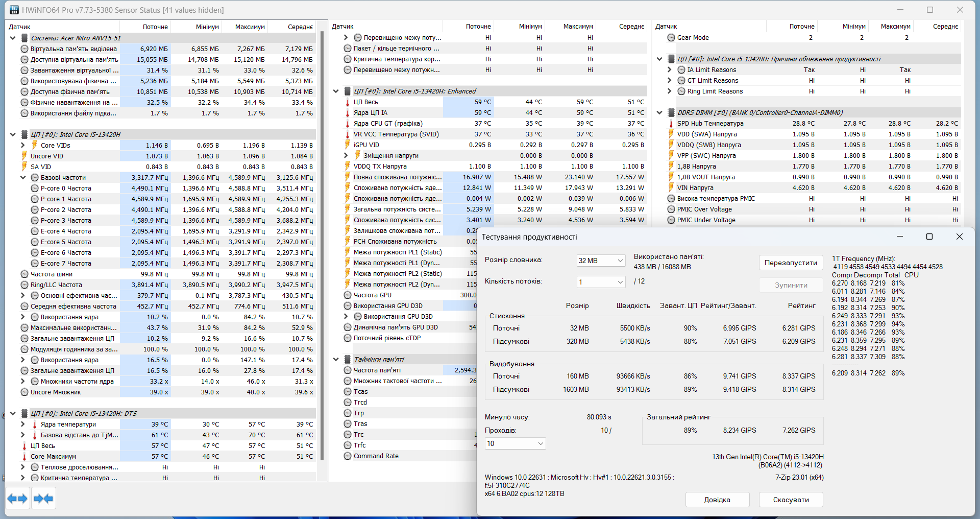
Task: Expand the Зміщення напруги row
Action: point(346,155)
